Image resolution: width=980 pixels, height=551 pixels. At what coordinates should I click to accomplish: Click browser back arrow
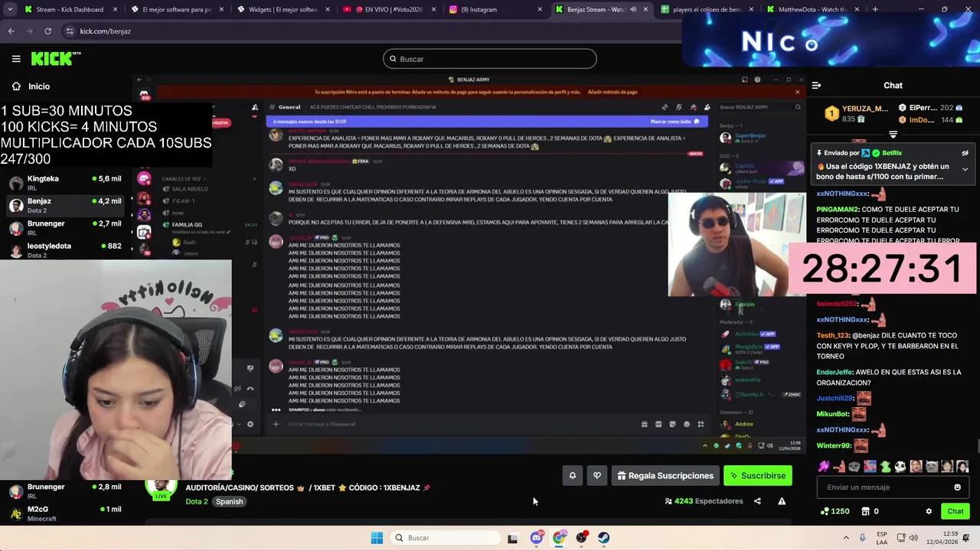(11, 31)
